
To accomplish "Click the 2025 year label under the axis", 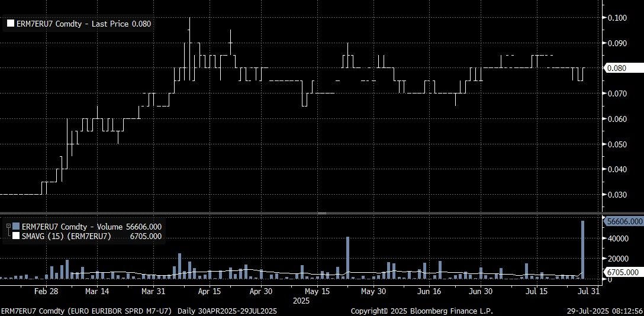I will click(x=300, y=301).
